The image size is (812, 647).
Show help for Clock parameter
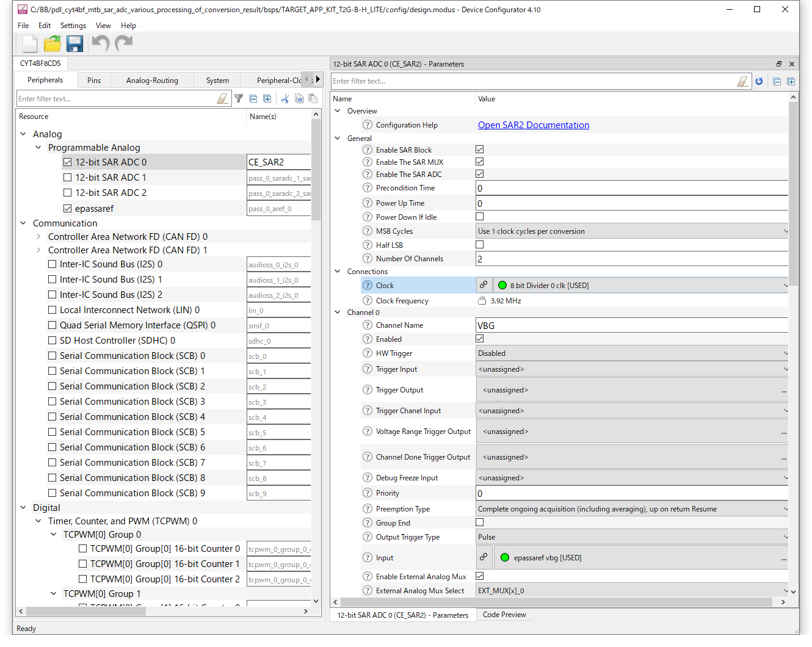click(368, 285)
